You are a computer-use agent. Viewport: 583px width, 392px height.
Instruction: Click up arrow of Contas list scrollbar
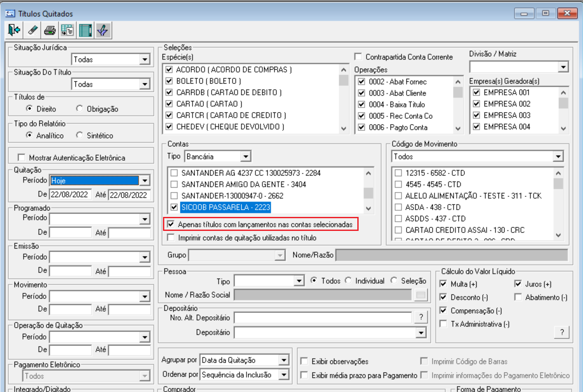(368, 173)
